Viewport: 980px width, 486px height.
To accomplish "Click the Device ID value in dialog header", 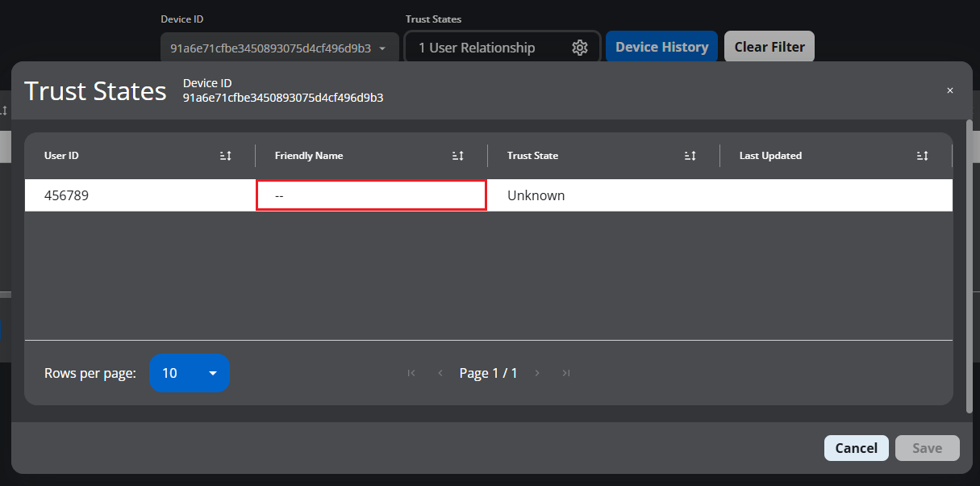I will pos(283,98).
